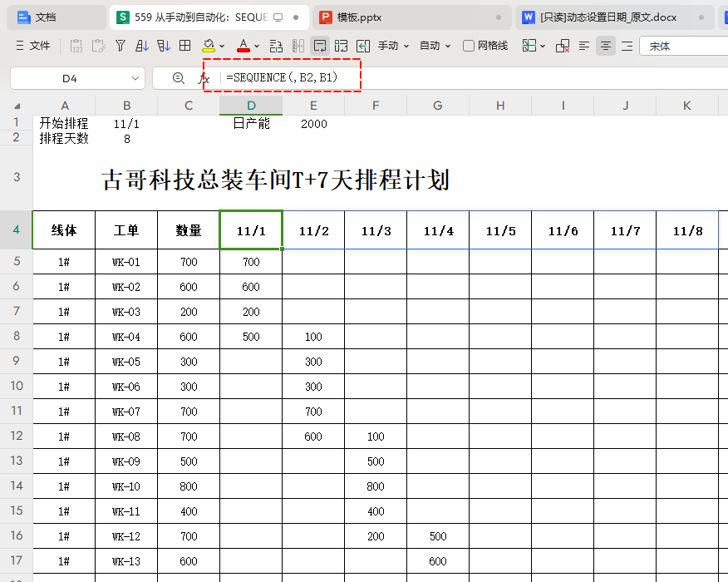Click the title 古哥科技总装车间T+7天排程计划

point(276,180)
